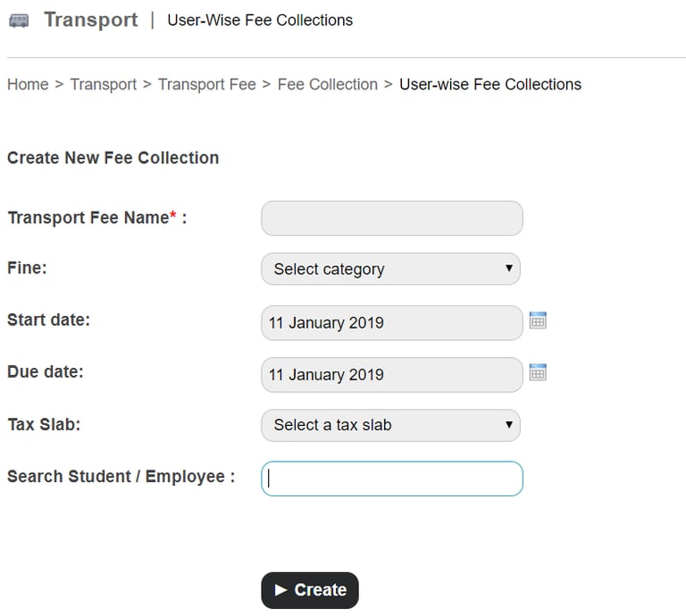The width and height of the screenshot is (686, 616).
Task: Click the Start date input field
Action: point(391,323)
